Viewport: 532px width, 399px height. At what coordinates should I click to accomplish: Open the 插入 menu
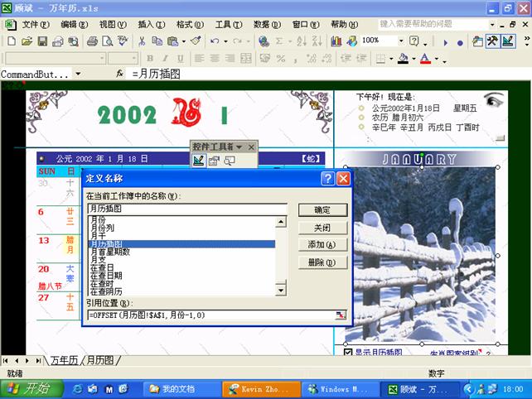[x=152, y=24]
